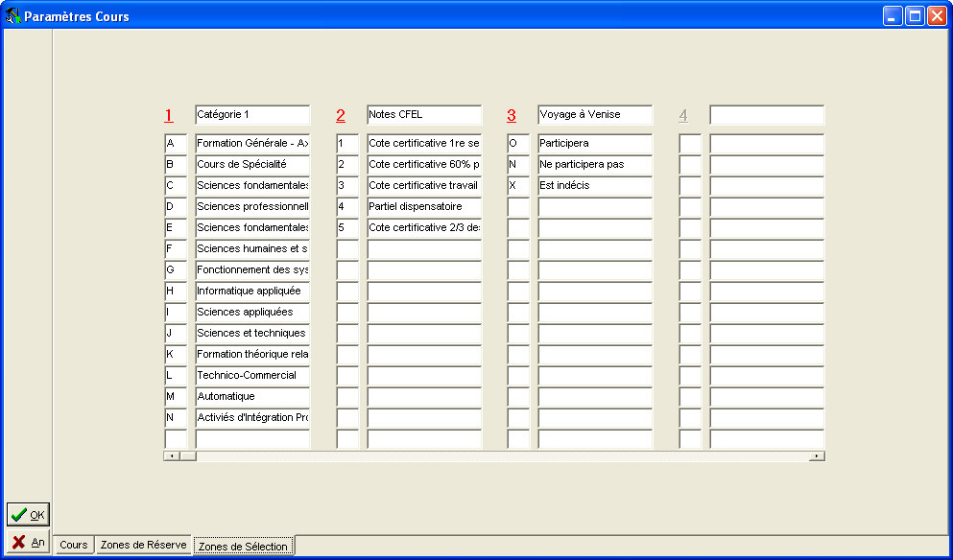Viewport: 953px width, 560px height.
Task: Click the Cote certificative 1re se field
Action: 424,144
